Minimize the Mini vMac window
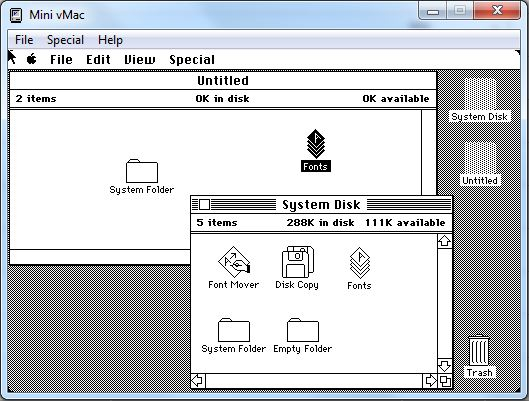 [x=433, y=11]
